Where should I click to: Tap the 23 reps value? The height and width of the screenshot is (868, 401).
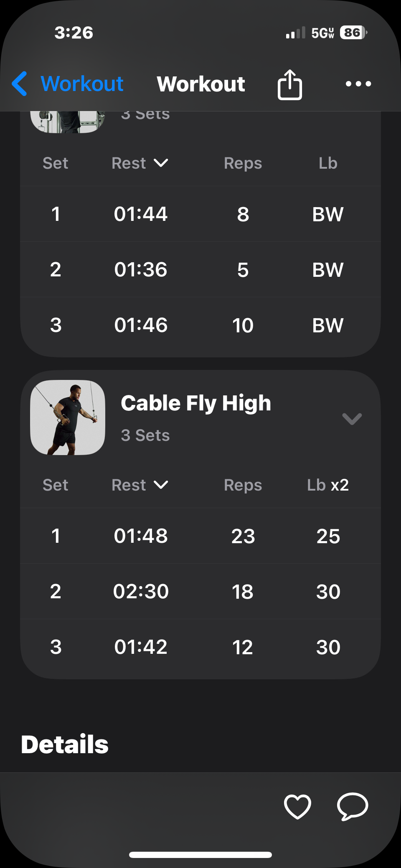click(x=243, y=536)
